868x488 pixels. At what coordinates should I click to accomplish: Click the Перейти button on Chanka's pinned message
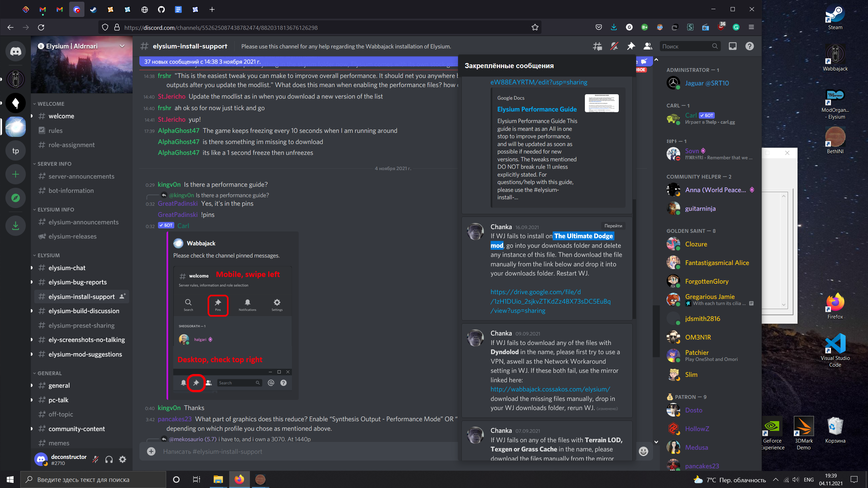pyautogui.click(x=614, y=226)
